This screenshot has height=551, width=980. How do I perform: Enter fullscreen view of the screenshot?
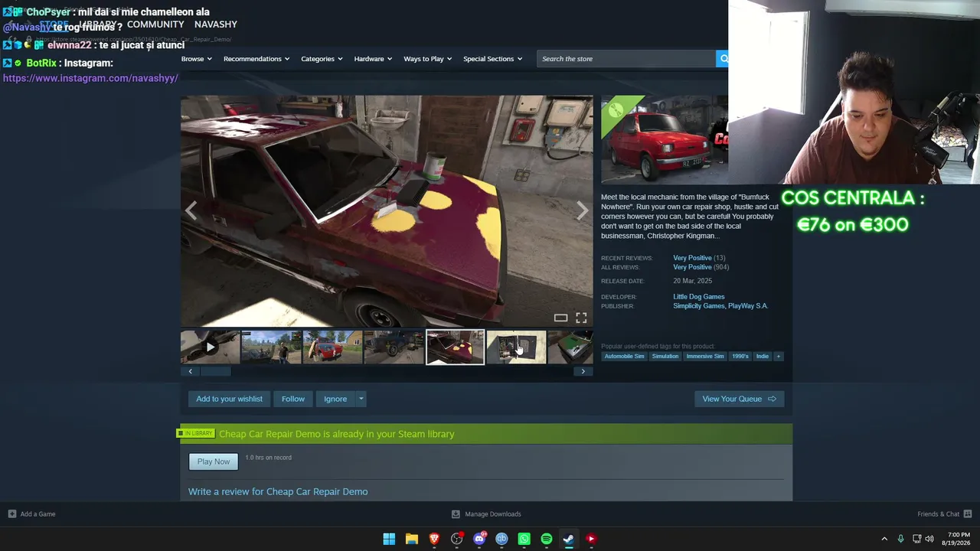(581, 318)
